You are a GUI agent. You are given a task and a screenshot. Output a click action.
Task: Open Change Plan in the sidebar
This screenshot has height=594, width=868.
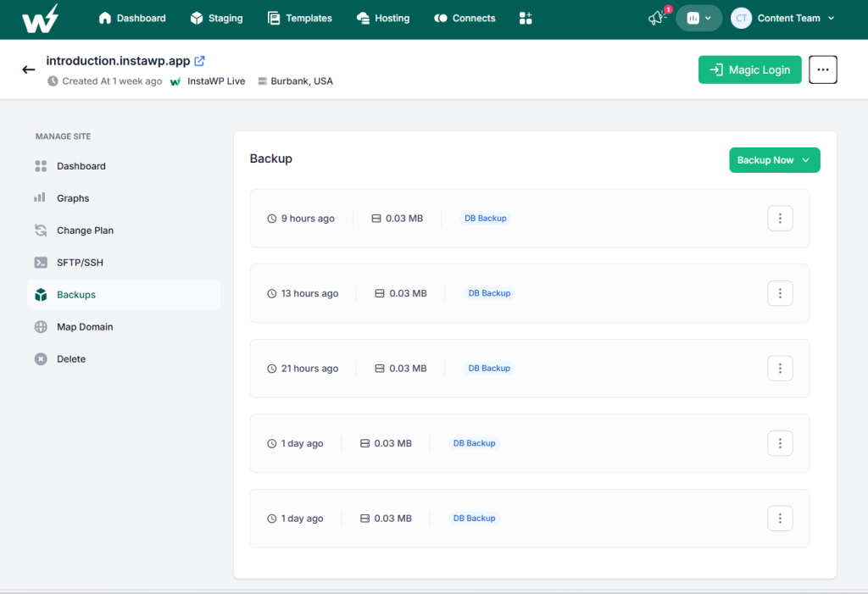click(x=124, y=230)
